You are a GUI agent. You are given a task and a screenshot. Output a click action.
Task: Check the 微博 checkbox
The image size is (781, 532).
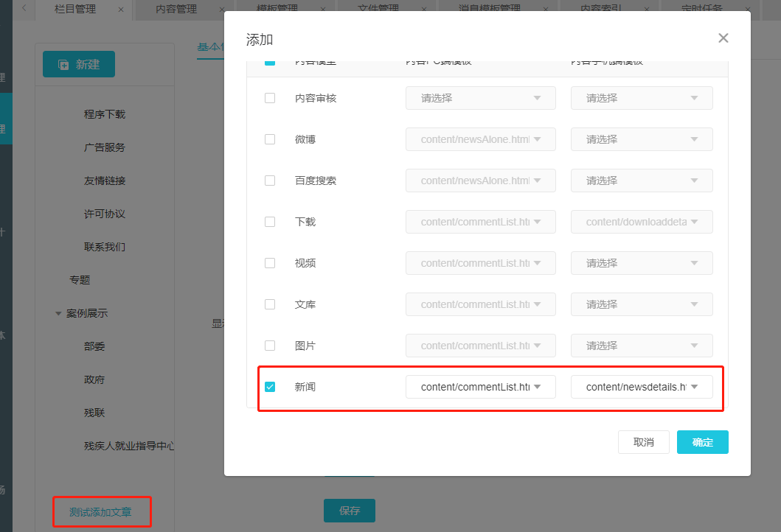pos(270,139)
